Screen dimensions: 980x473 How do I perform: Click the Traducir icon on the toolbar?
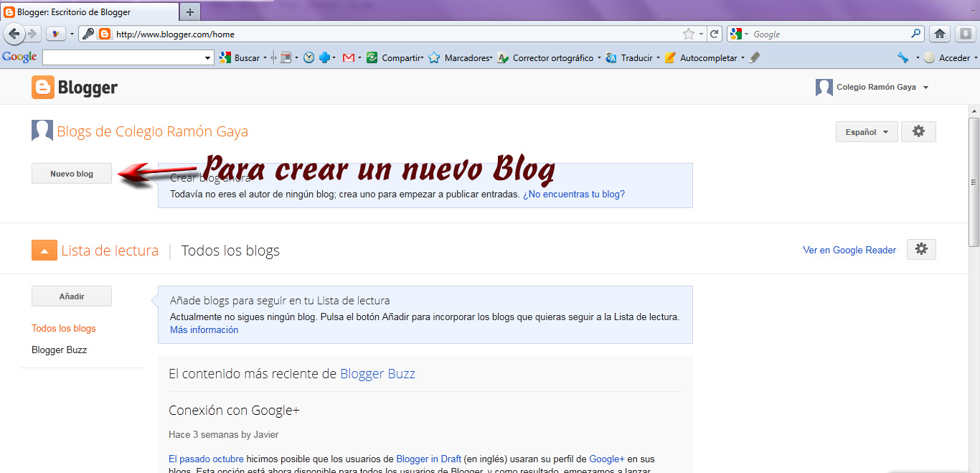point(611,57)
